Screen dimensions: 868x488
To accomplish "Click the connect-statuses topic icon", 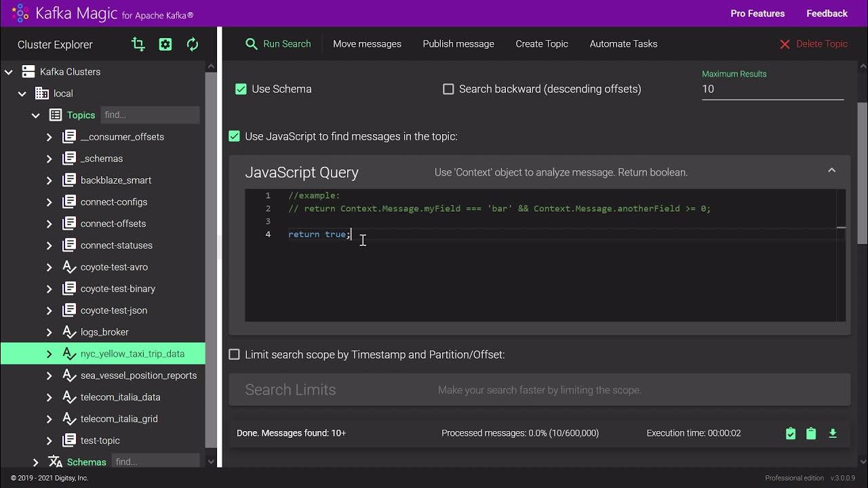I will (69, 245).
